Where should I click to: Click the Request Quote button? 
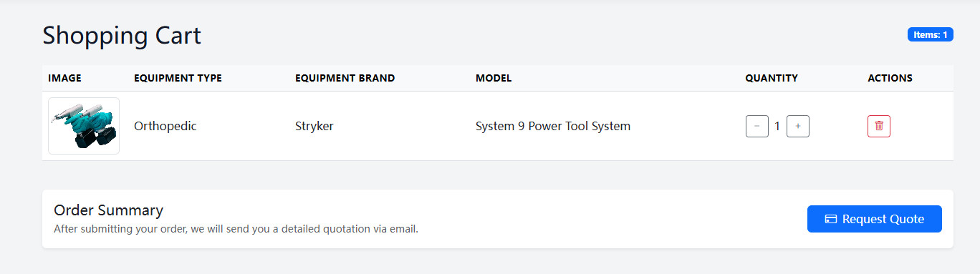tap(875, 219)
